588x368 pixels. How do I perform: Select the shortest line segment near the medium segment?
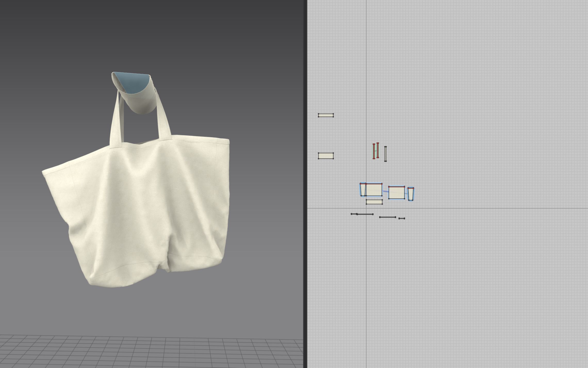[402, 218]
